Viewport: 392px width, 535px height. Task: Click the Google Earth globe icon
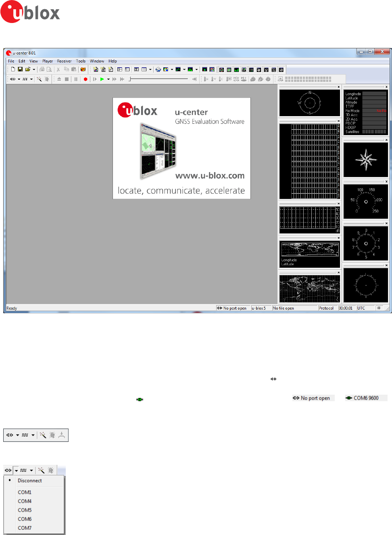158,69
